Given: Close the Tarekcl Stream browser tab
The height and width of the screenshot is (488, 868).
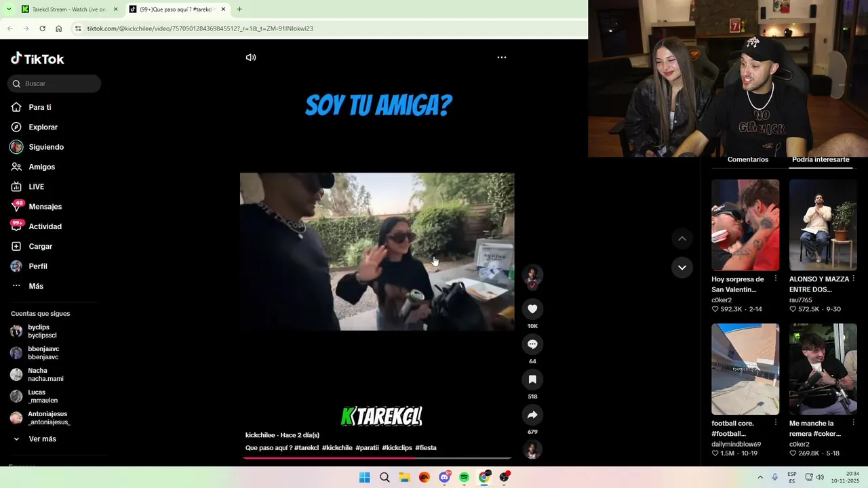Looking at the screenshot, I should pyautogui.click(x=115, y=9).
